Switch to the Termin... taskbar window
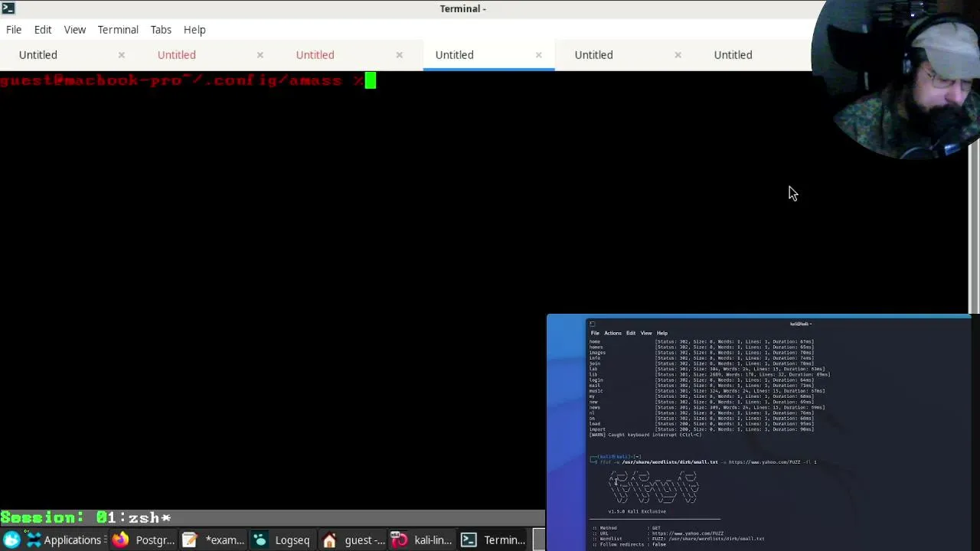The image size is (980, 551). point(493,540)
